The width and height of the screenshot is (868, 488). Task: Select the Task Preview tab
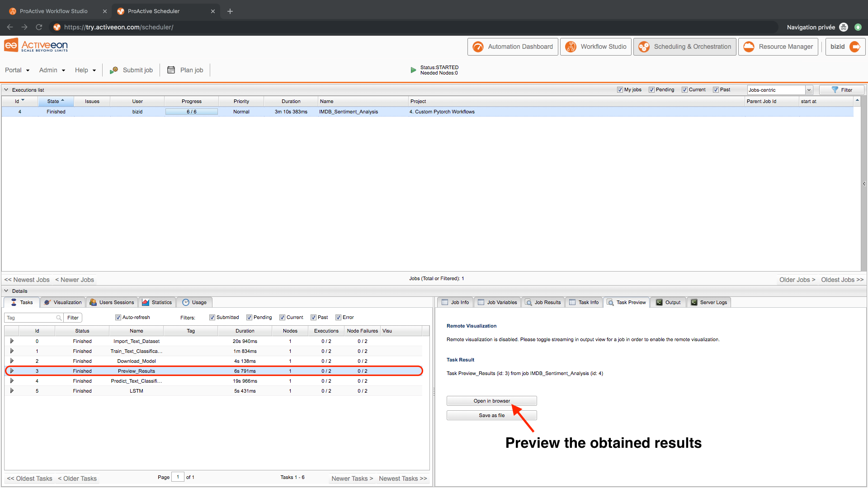pos(627,302)
